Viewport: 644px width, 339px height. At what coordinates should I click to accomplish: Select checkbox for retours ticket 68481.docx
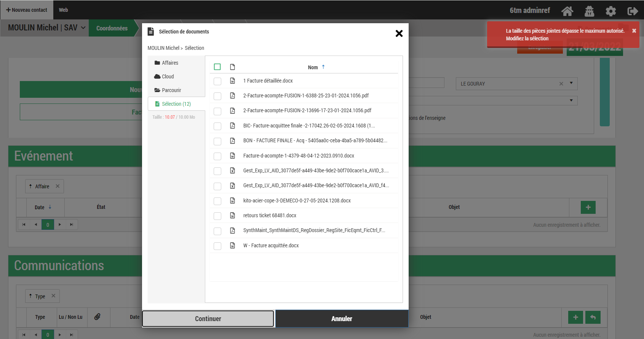click(217, 216)
